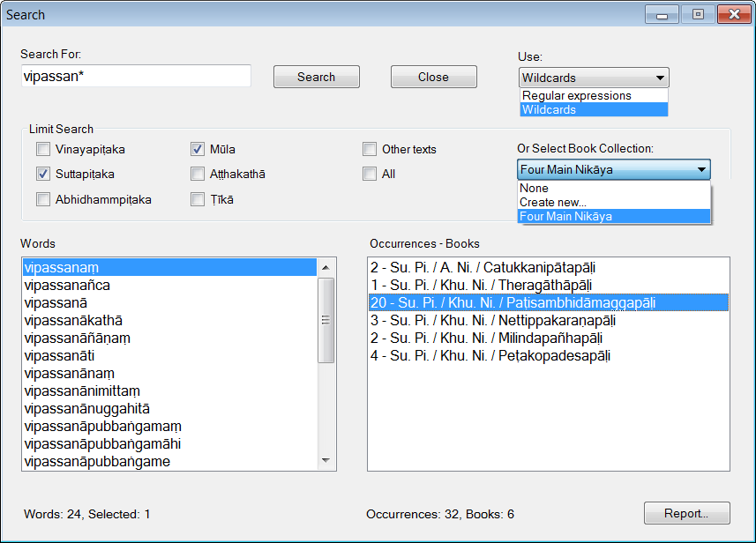Enable the Abhidhammpitaka checkbox
756x543 pixels.
point(43,198)
